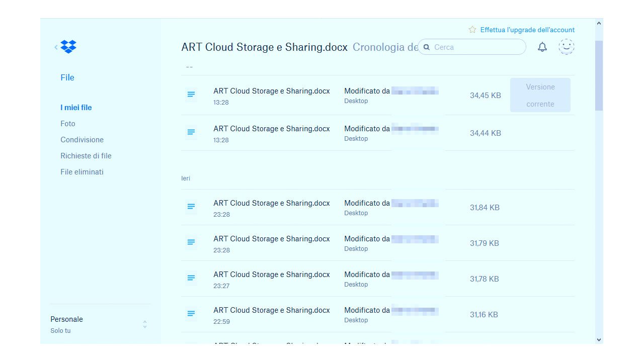The height and width of the screenshot is (362, 644).
Task: Click the scrollbar down arrow
Action: [x=599, y=340]
